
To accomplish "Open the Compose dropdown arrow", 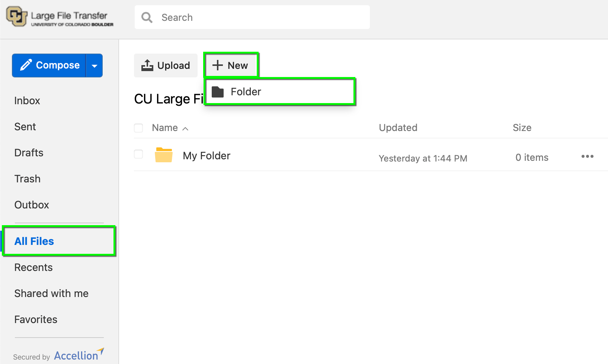I will (x=94, y=65).
